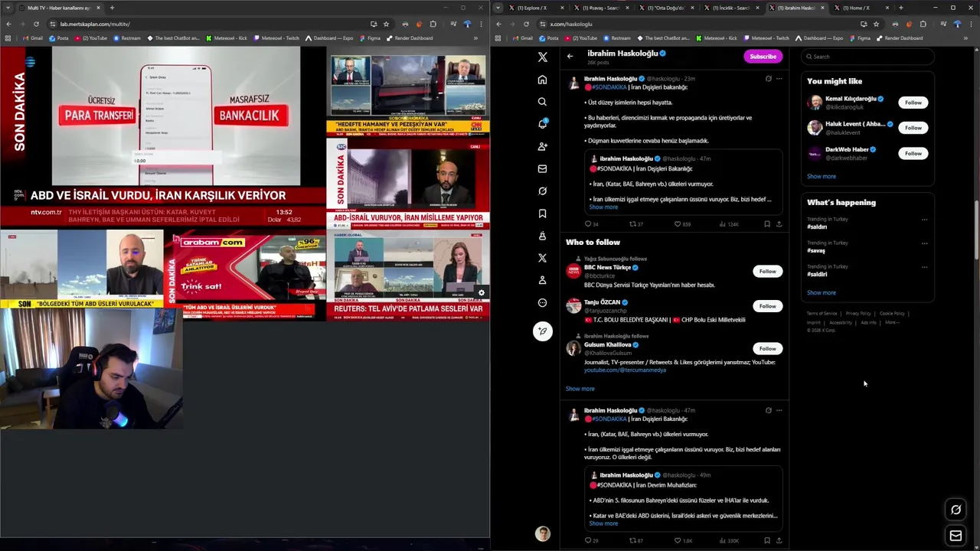Click the X logo at sidebar top
Image resolution: width=980 pixels, height=551 pixels.
coord(542,57)
